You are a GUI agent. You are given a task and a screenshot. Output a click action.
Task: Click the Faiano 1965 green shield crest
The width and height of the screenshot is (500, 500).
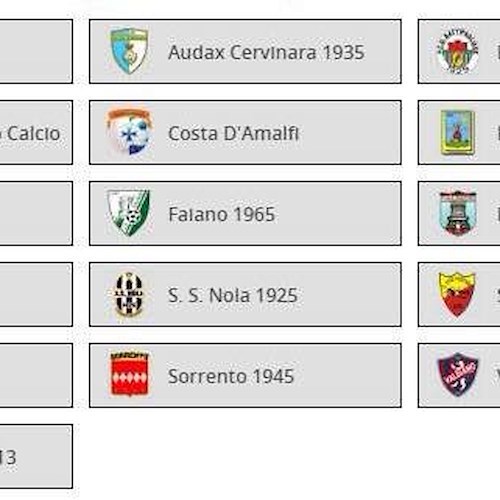(x=129, y=213)
